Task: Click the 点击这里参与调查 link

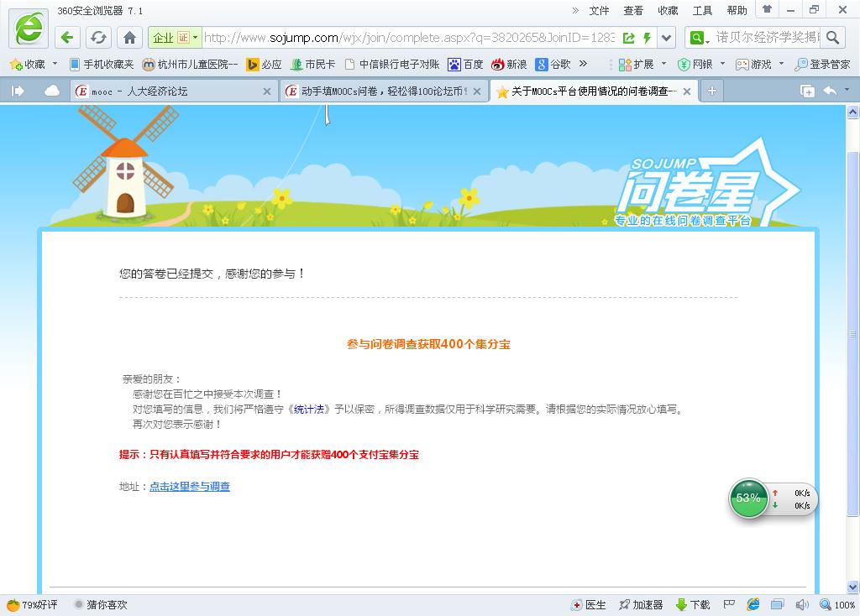Action: point(190,487)
